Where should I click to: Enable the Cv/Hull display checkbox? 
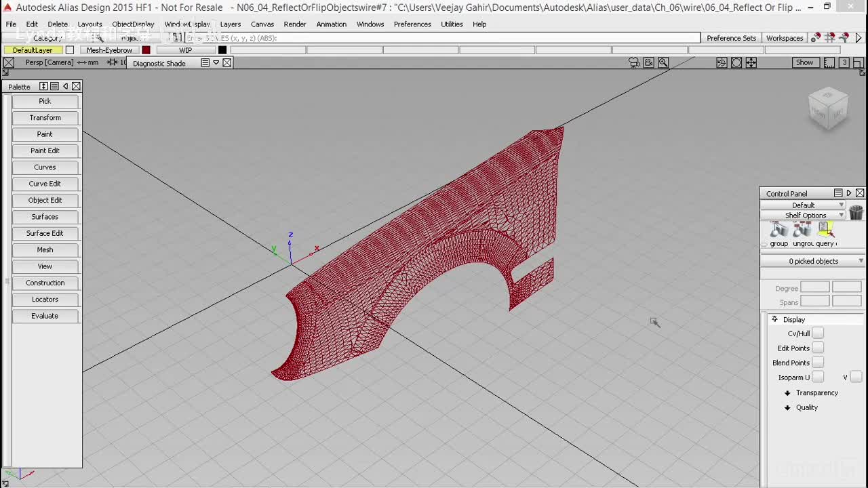point(818,333)
